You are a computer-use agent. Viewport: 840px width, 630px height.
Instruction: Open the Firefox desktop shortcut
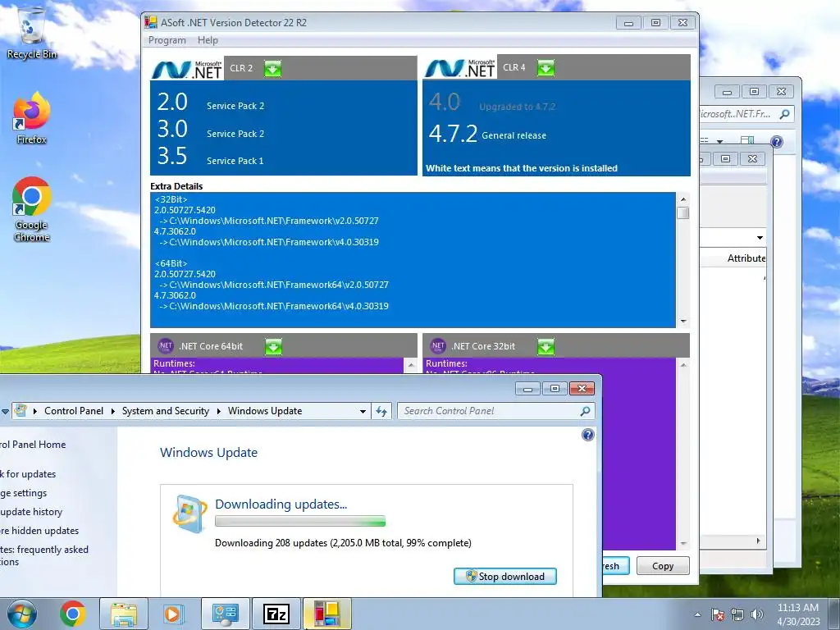(x=32, y=118)
